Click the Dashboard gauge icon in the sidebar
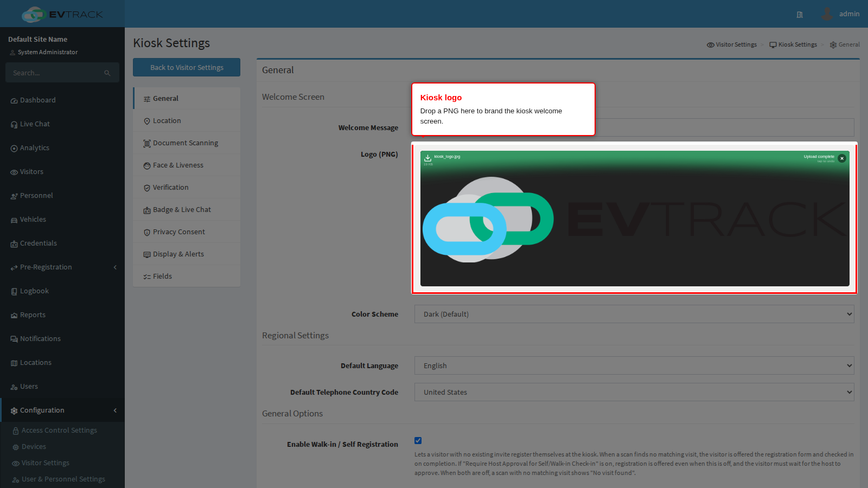This screenshot has height=488, width=868. (x=14, y=101)
